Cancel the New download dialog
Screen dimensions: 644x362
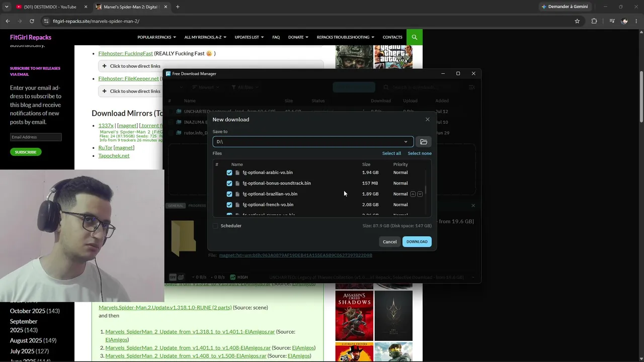click(x=390, y=242)
